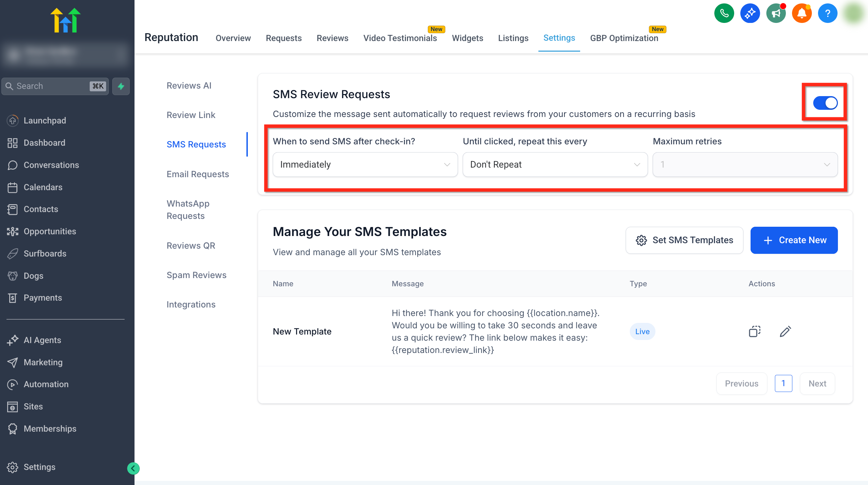Select Opportunities in the left sidebar
Image resolution: width=868 pixels, height=485 pixels.
click(x=50, y=231)
